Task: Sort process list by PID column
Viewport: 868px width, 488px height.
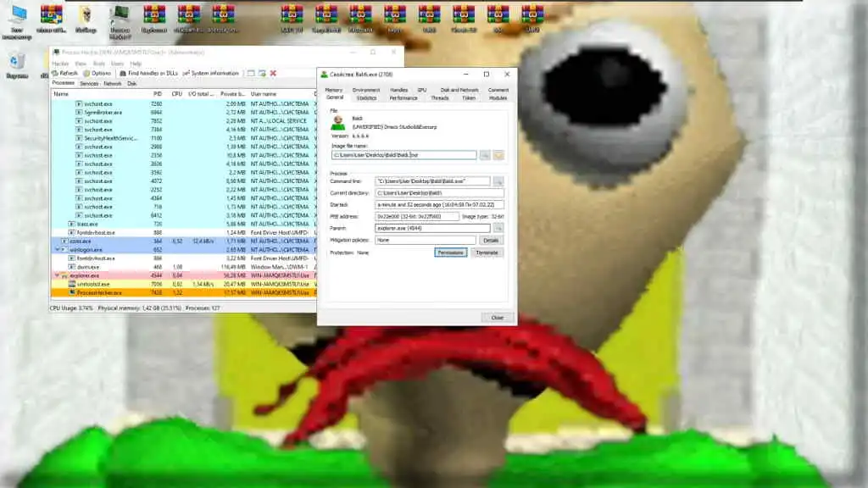Action: pyautogui.click(x=157, y=94)
